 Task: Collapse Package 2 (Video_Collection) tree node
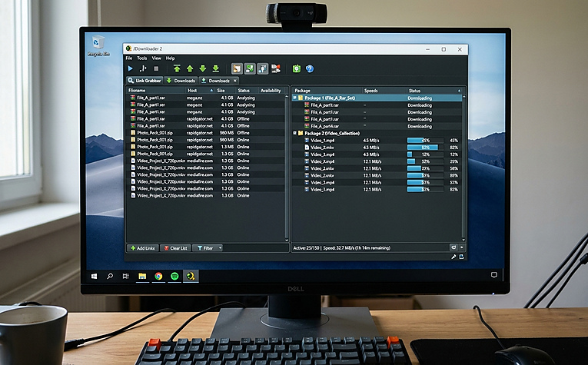click(294, 133)
